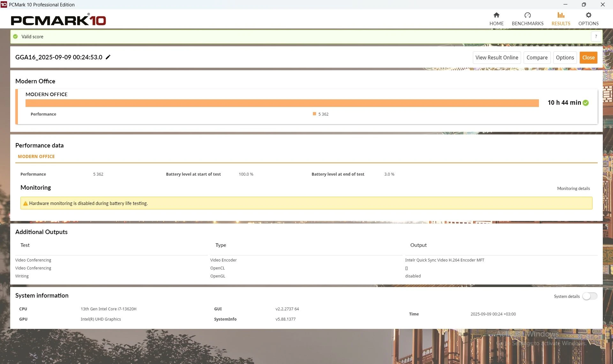Open the Options button dropdown
Screen dimensions: 613x364
[x=564, y=57]
